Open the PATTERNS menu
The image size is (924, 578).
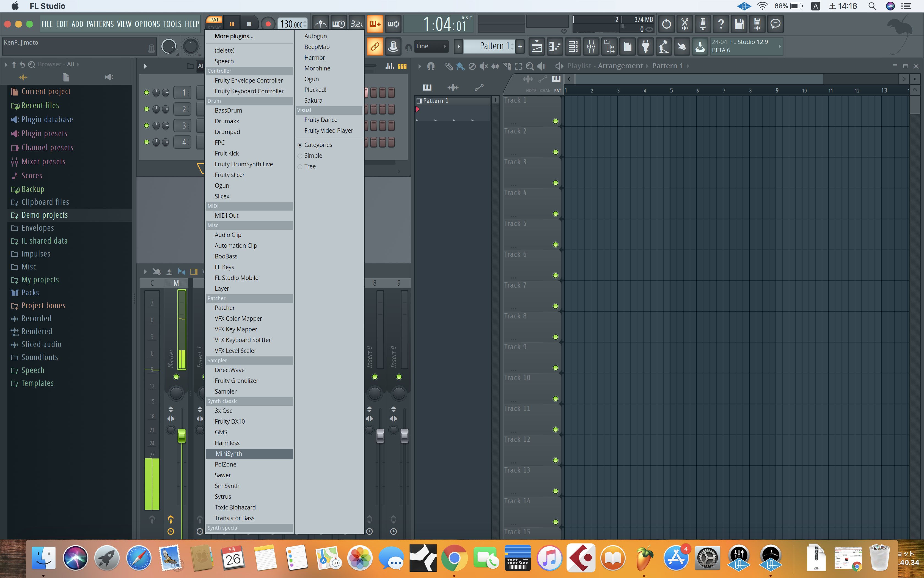point(100,24)
